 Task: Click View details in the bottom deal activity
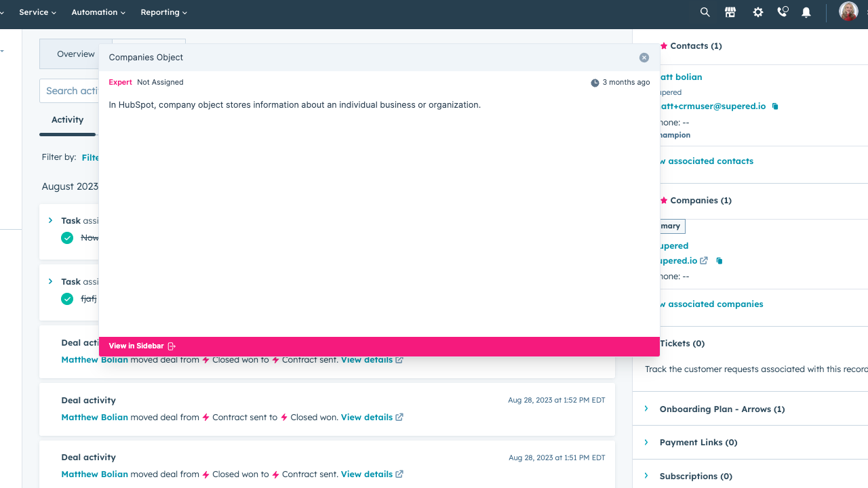[367, 474]
